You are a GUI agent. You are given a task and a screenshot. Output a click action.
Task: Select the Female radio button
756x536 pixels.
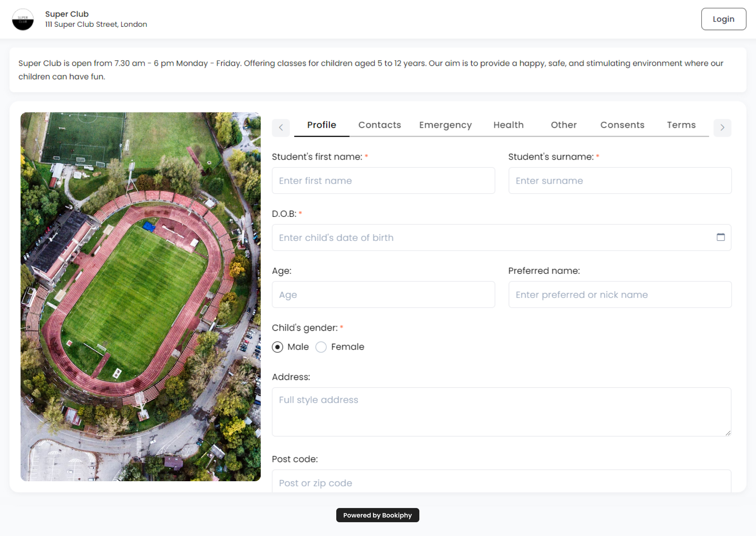click(321, 347)
